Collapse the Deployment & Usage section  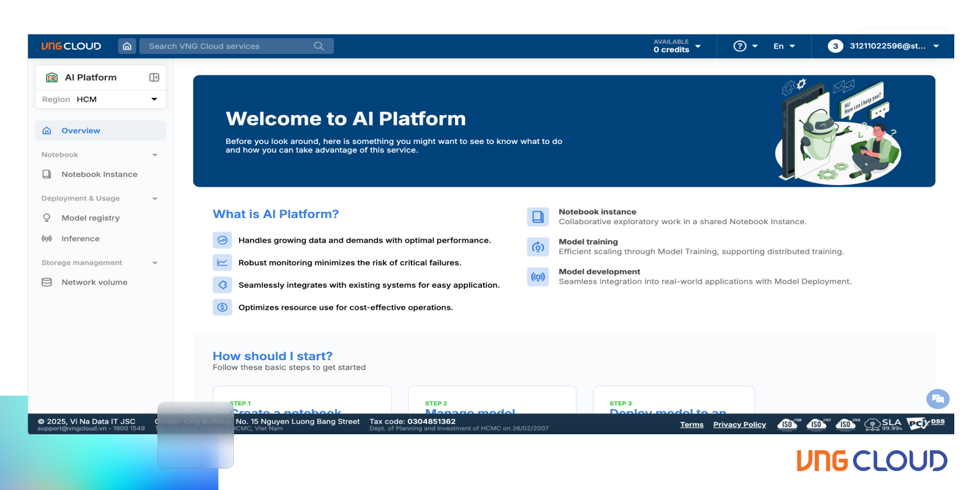[x=155, y=198]
